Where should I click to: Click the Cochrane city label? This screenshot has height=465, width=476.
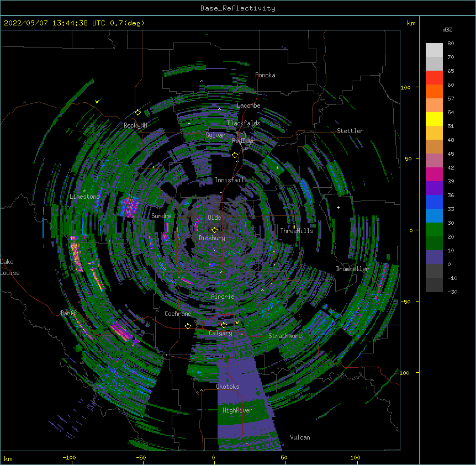tap(178, 314)
